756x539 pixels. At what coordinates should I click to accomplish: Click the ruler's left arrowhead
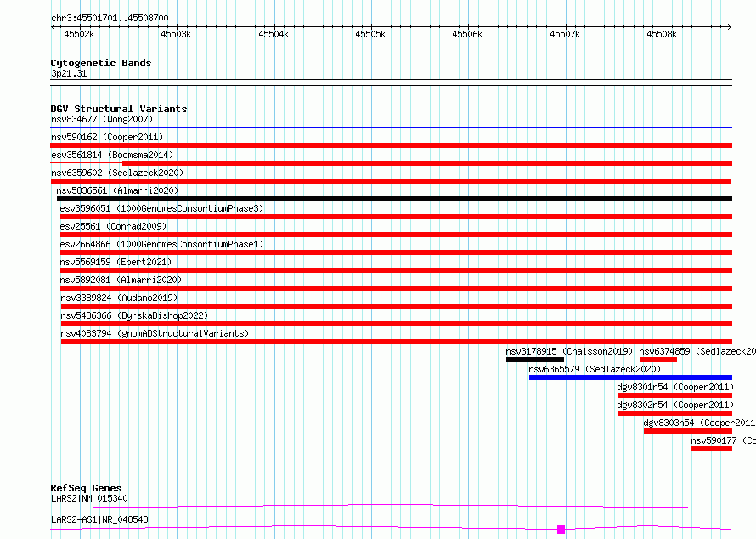tap(53, 26)
